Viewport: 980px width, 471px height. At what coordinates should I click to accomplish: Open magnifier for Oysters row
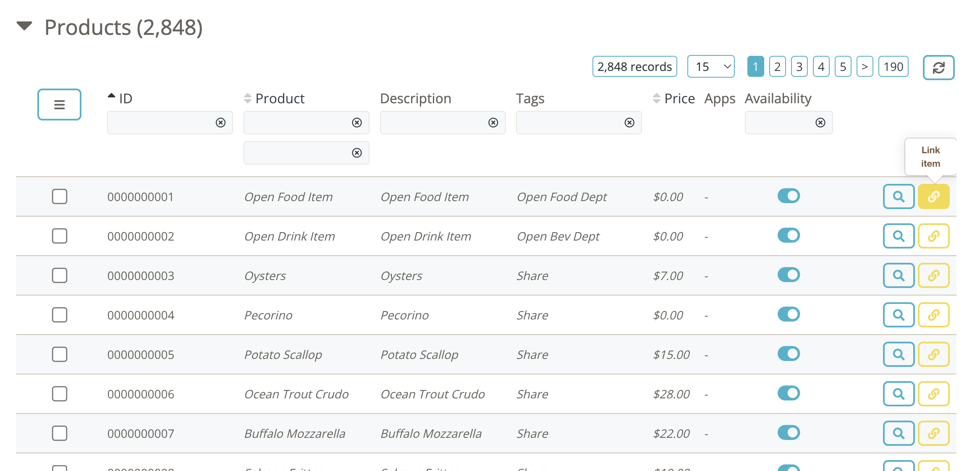pos(899,275)
